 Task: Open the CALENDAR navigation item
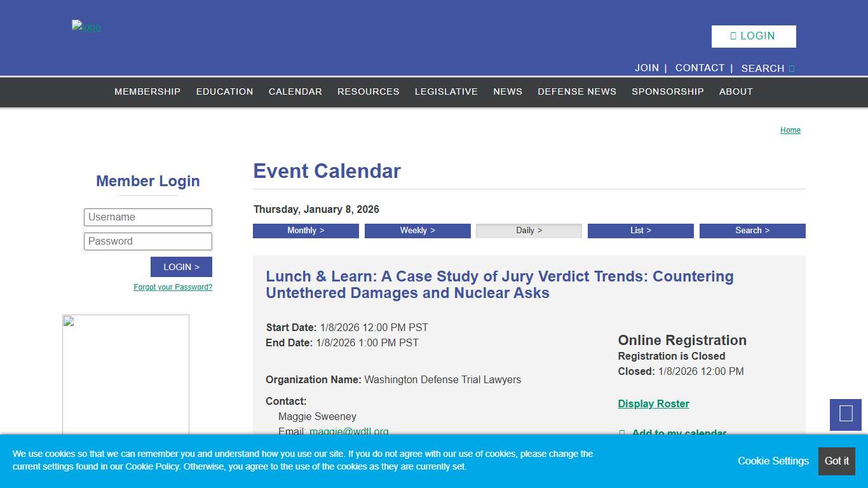[x=295, y=92]
